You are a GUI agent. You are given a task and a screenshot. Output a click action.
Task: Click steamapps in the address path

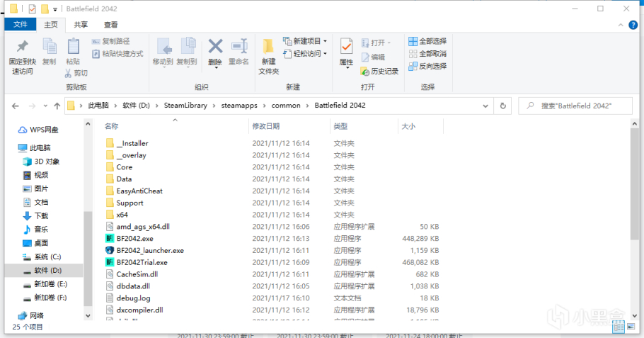[239, 106]
